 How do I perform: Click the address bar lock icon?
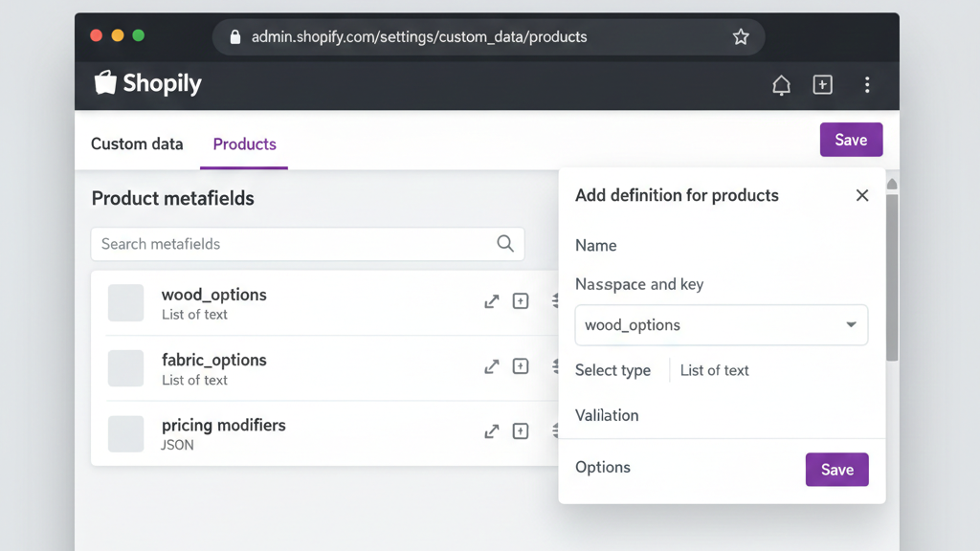pyautogui.click(x=235, y=37)
